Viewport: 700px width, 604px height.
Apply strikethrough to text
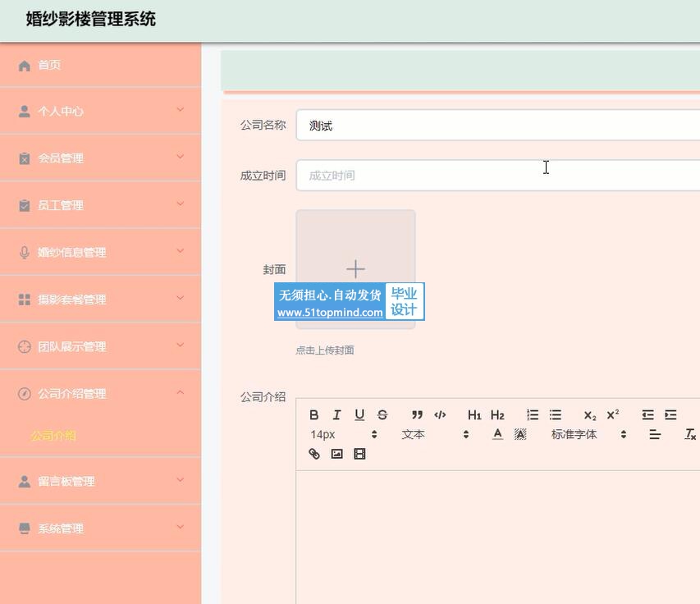[x=382, y=415]
